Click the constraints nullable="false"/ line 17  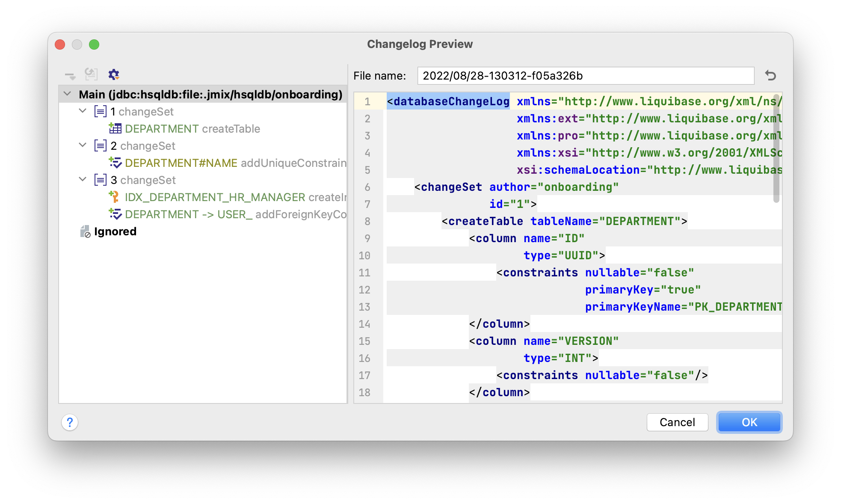[602, 375]
